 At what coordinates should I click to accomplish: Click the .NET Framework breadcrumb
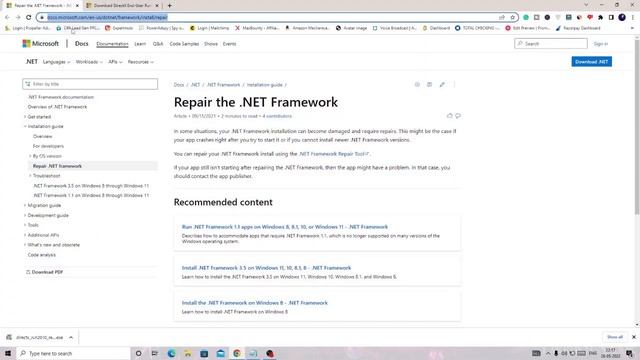[x=223, y=85]
